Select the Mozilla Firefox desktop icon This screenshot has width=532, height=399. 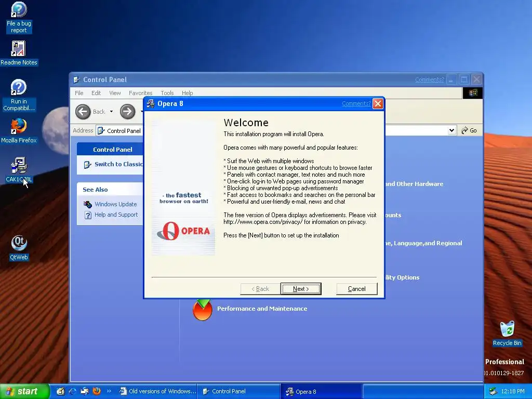[19, 130]
